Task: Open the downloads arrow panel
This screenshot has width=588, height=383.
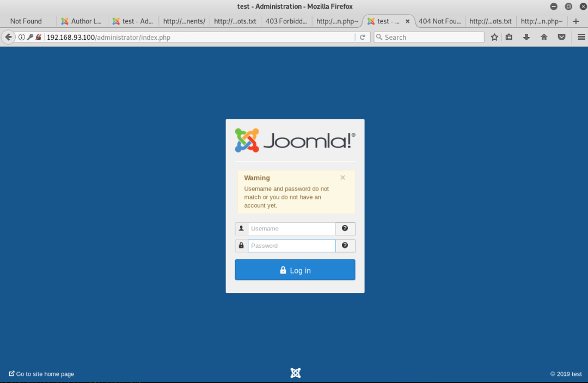Action: tap(526, 37)
